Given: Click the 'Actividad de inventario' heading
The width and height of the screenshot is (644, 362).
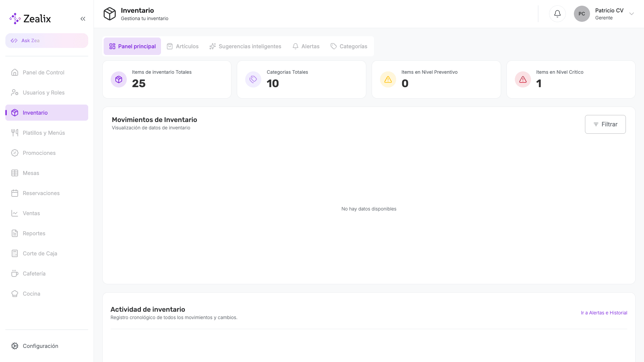Looking at the screenshot, I should [148, 309].
